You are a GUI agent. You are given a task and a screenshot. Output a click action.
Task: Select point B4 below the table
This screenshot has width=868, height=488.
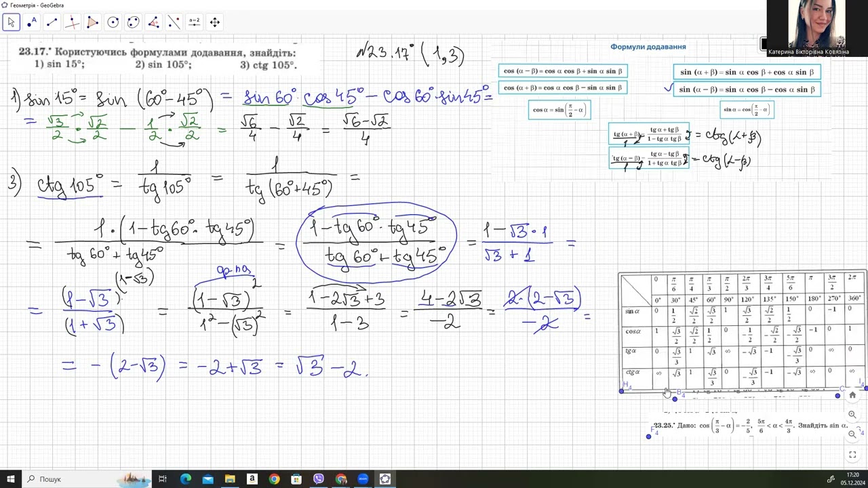[x=675, y=399]
